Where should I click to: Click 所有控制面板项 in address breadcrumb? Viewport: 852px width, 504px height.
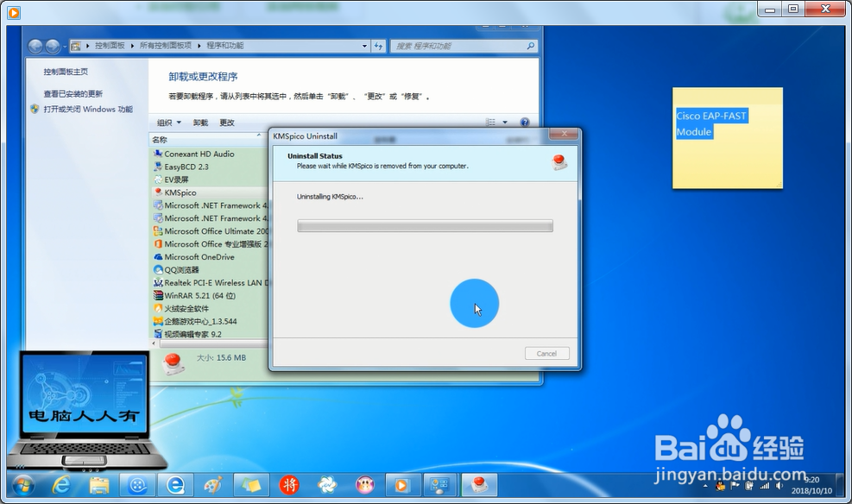(x=166, y=46)
